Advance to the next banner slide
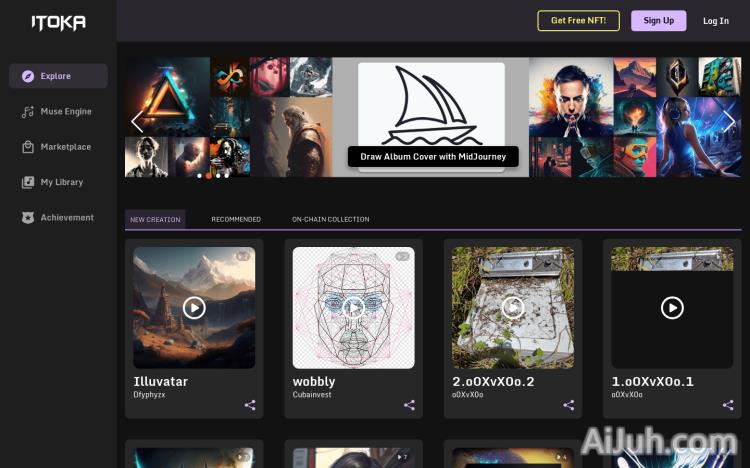The width and height of the screenshot is (750, 468). coord(729,122)
